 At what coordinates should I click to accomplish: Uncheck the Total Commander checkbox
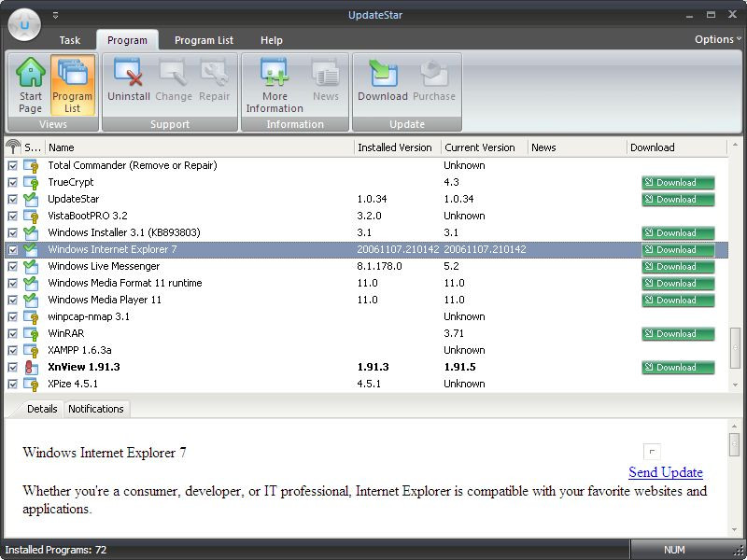point(13,166)
